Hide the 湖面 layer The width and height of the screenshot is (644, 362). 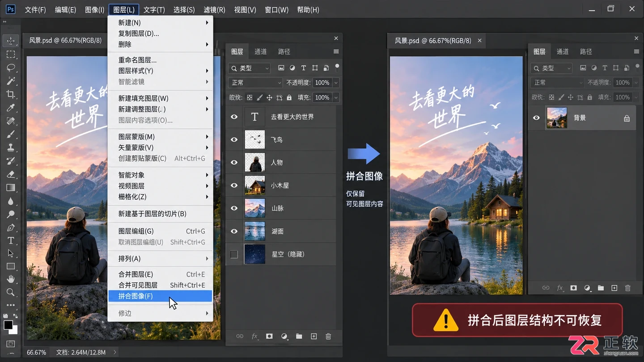(x=234, y=231)
